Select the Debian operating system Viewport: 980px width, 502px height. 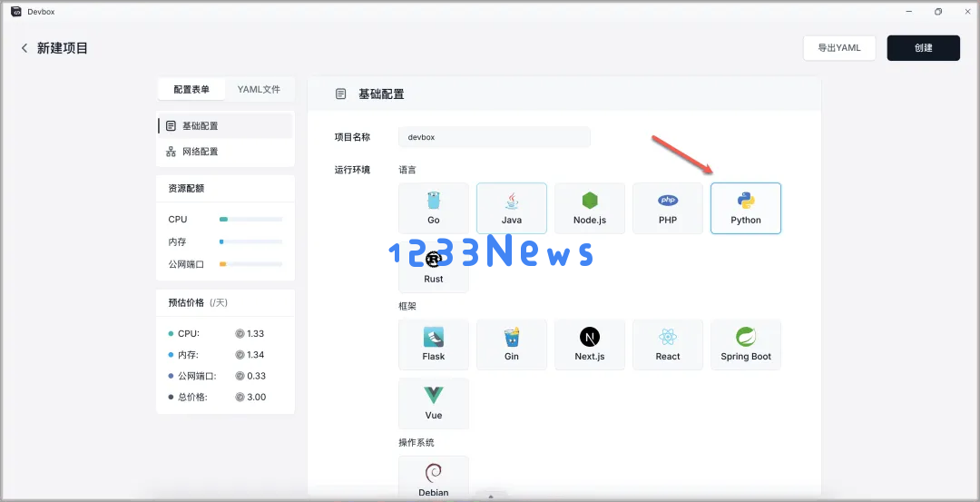(x=434, y=478)
